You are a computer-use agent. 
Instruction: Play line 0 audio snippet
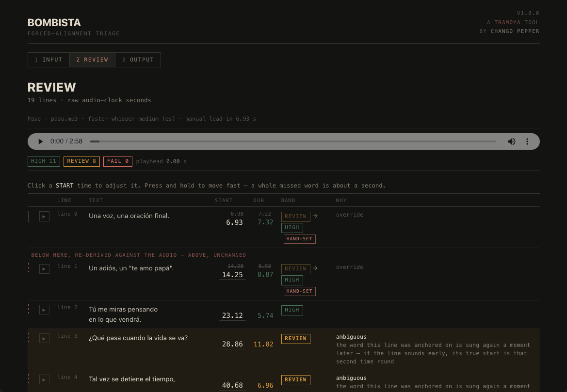(x=44, y=217)
